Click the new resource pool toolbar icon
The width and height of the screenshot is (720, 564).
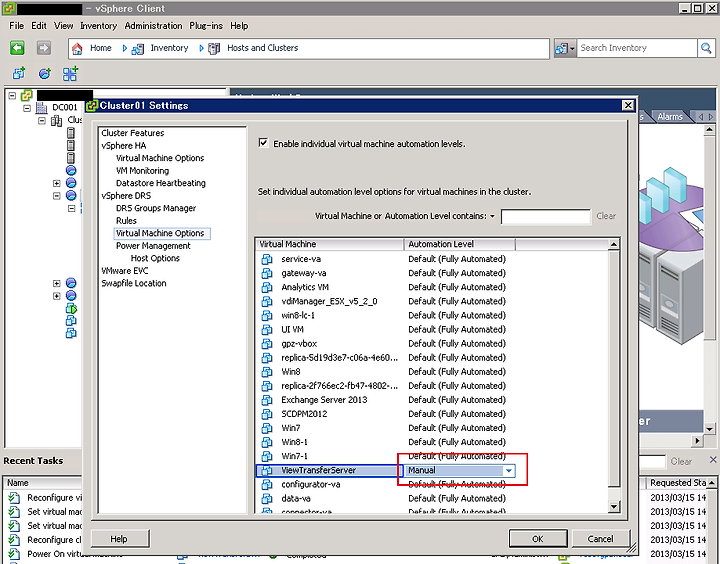[45, 73]
